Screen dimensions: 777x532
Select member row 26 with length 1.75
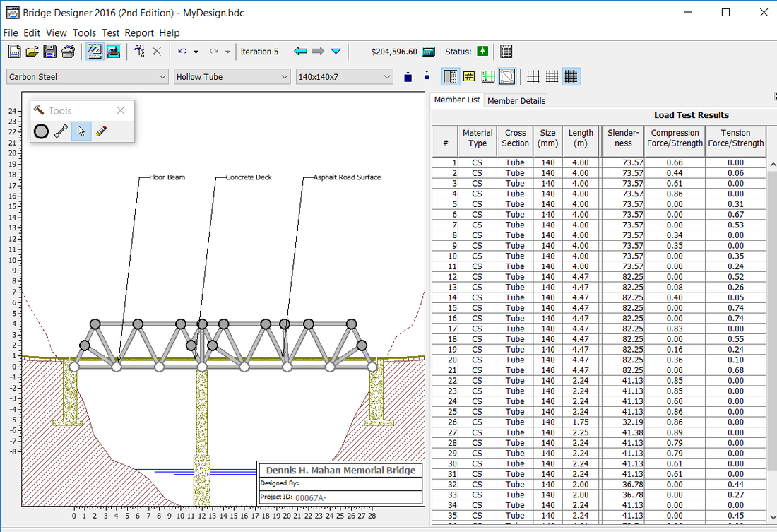coord(599,422)
